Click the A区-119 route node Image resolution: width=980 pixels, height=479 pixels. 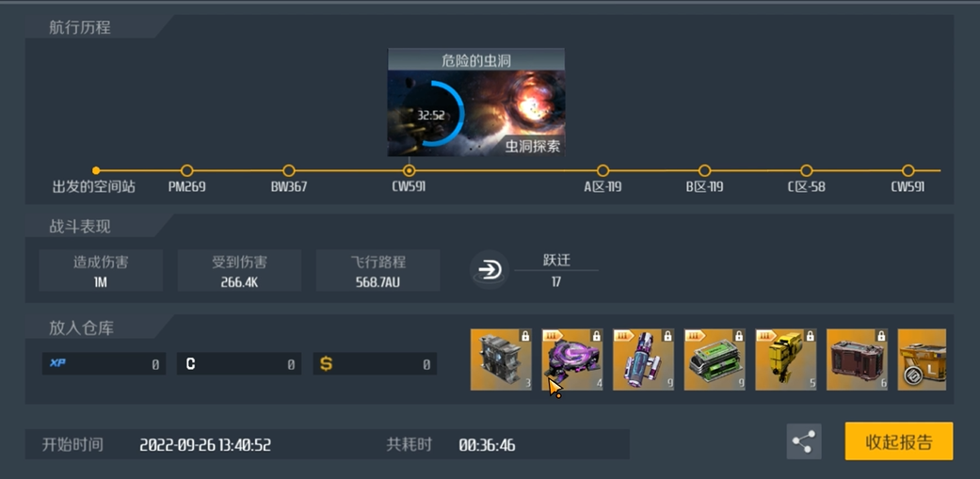[602, 170]
